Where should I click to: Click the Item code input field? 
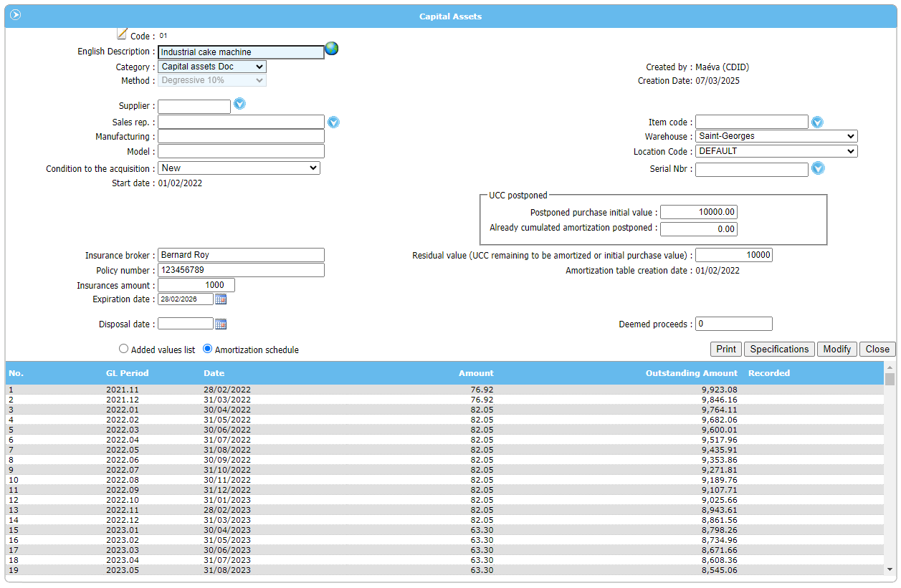(x=752, y=122)
